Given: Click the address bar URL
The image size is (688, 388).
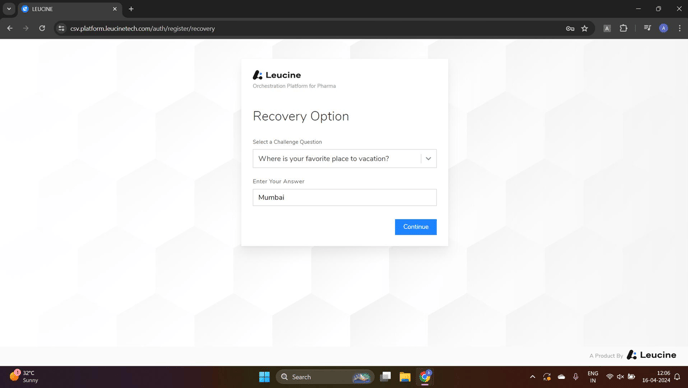Looking at the screenshot, I should (143, 29).
